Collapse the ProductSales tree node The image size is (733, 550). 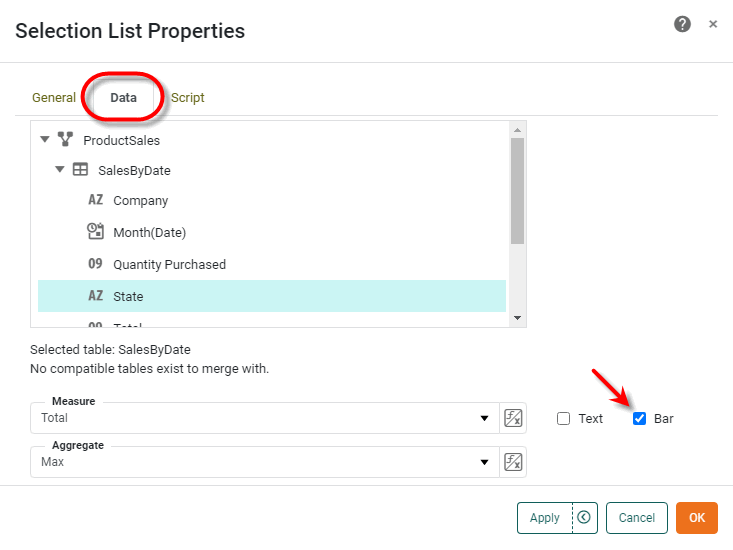click(45, 140)
